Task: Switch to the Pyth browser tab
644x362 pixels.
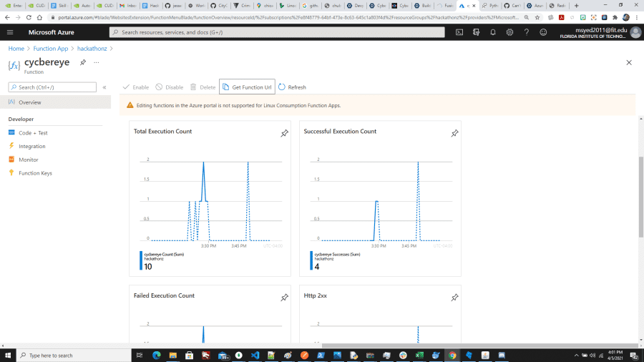Action: pyautogui.click(x=489, y=6)
